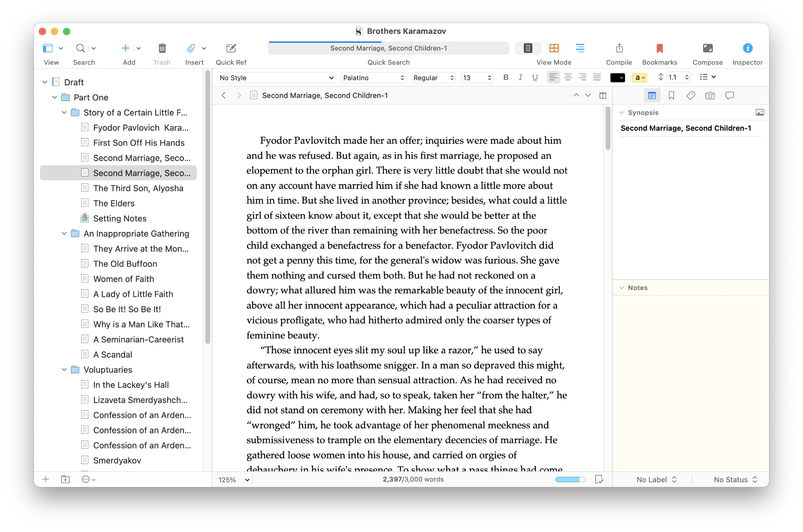The width and height of the screenshot is (803, 532).
Task: Open the Comments & Footnotes inspector tab
Action: coord(729,96)
